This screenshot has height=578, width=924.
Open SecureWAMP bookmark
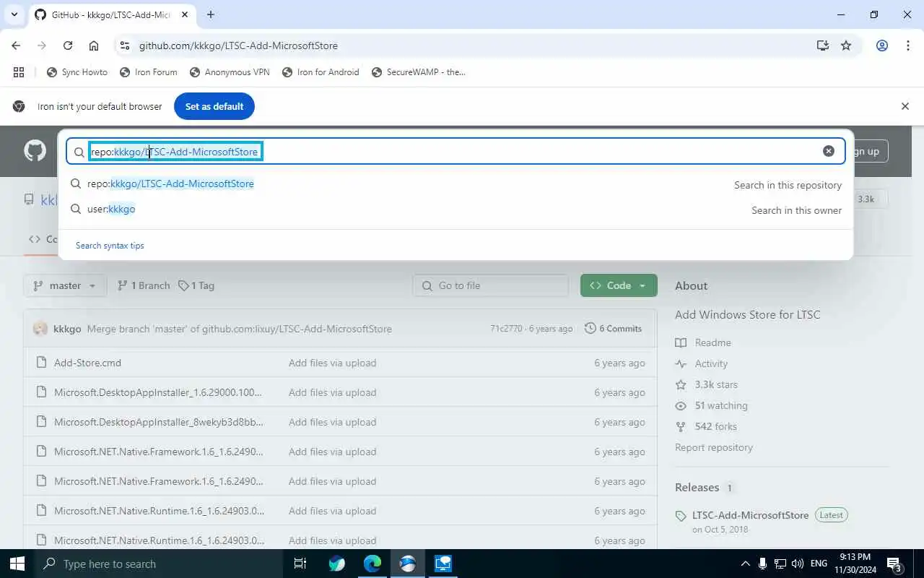[419, 72]
